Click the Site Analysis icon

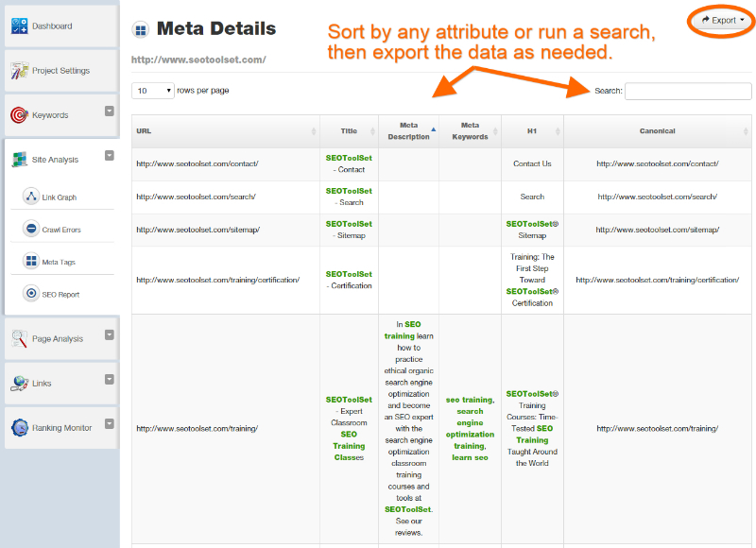pyautogui.click(x=19, y=159)
